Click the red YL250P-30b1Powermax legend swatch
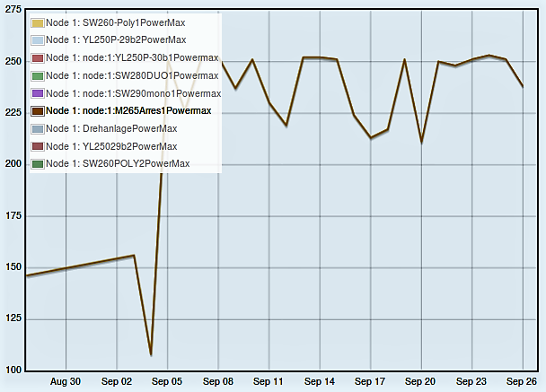Image resolution: width=546 pixels, height=392 pixels. (37, 58)
